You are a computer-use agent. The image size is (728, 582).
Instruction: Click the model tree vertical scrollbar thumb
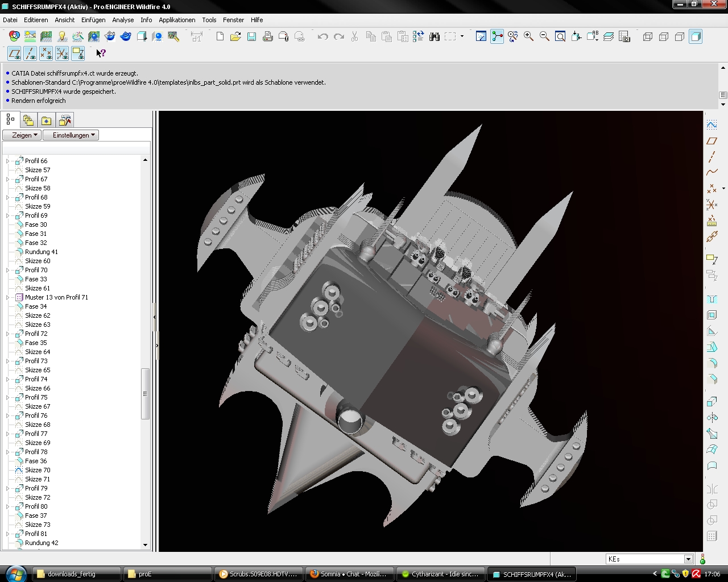[x=145, y=393]
